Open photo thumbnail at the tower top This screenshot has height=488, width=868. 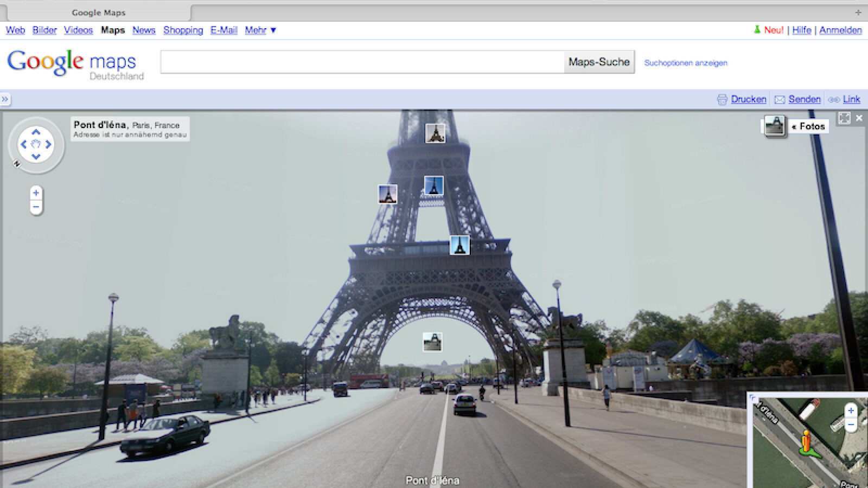coord(435,133)
